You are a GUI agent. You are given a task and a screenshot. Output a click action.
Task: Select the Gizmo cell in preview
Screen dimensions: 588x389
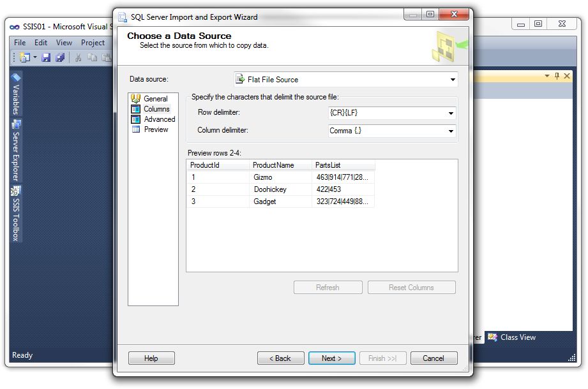coord(280,177)
